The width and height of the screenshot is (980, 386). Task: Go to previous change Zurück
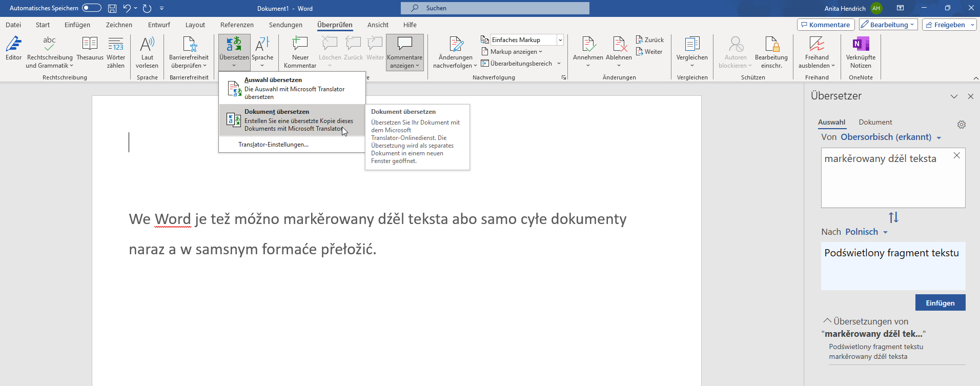[x=650, y=39]
